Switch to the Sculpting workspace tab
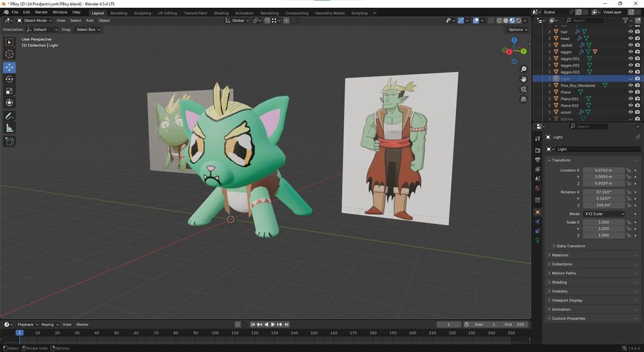Viewport: 644px width, 352px height. point(142,13)
